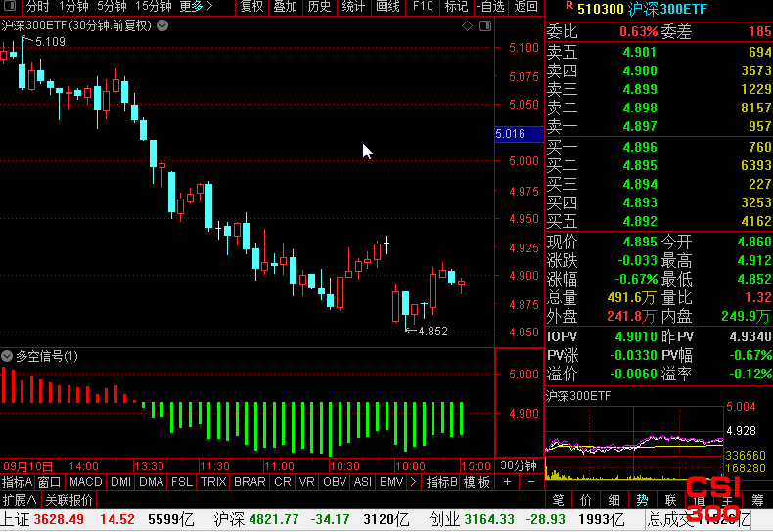Remove from watchlist with -自选
Image resolution: width=773 pixels, height=532 pixels.
click(x=490, y=7)
